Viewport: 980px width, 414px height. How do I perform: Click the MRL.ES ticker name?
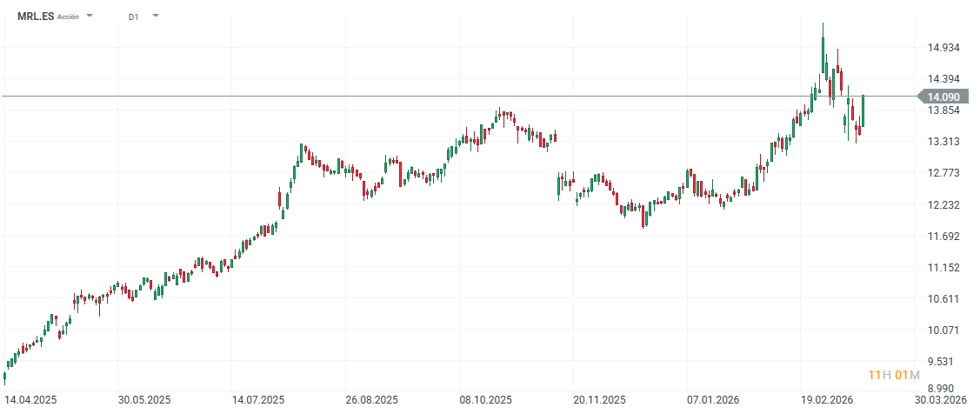click(x=35, y=17)
